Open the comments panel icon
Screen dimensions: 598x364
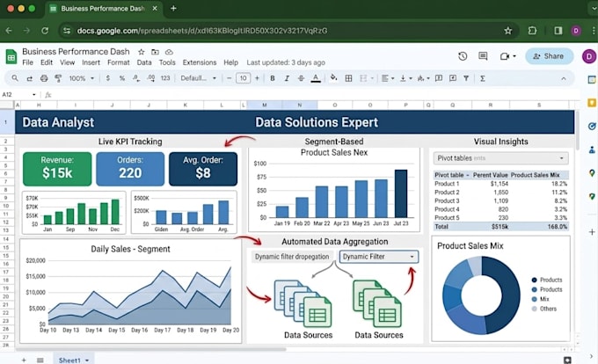pos(483,56)
